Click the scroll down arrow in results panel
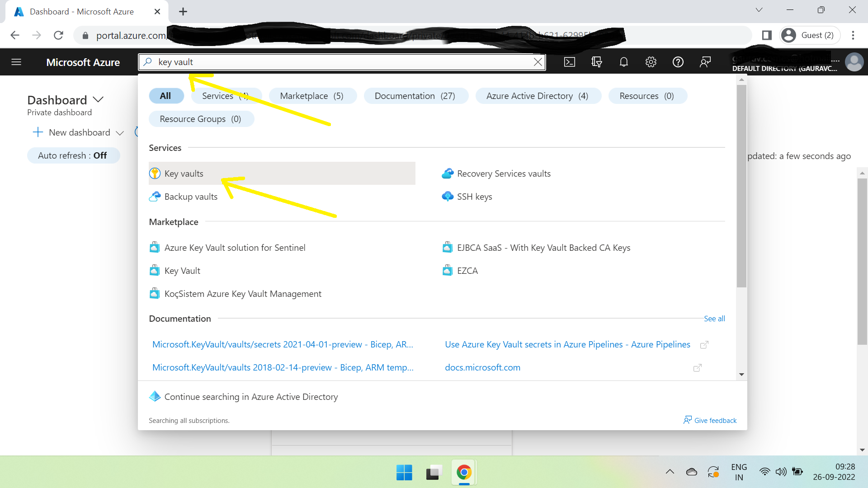 click(741, 375)
